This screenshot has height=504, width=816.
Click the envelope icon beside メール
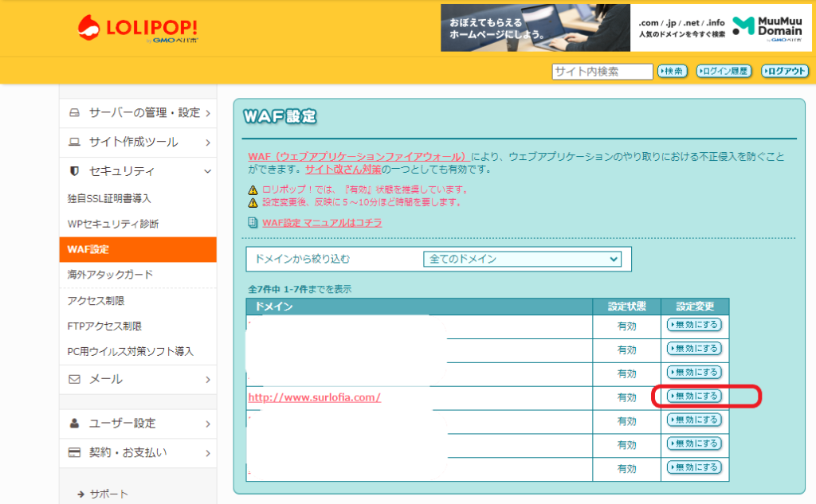tap(75, 379)
